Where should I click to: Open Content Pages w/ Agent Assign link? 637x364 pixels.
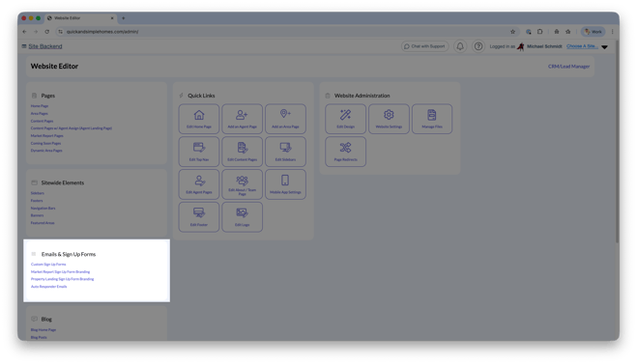[72, 128]
